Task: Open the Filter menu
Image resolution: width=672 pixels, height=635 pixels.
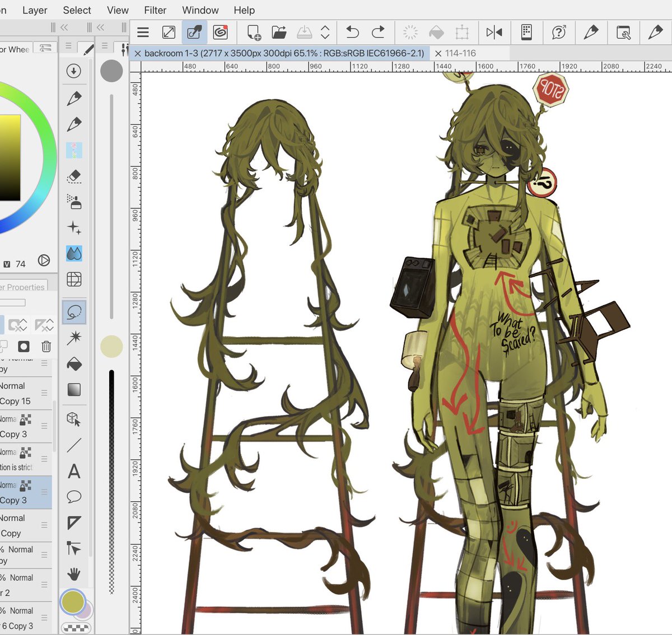Action: click(x=155, y=10)
